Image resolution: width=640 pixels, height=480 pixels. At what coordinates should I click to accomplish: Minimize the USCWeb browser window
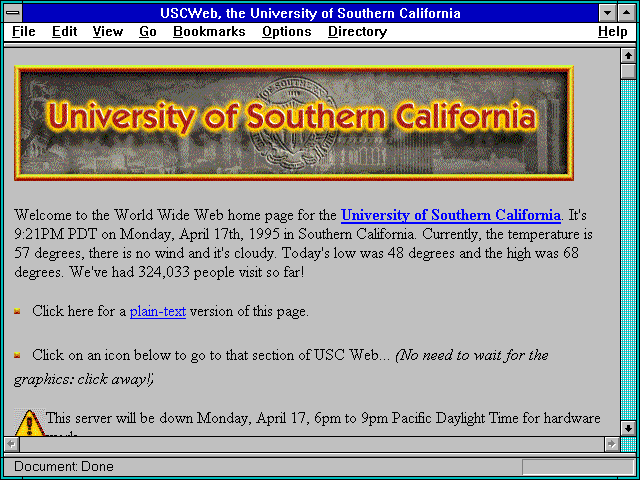(607, 13)
